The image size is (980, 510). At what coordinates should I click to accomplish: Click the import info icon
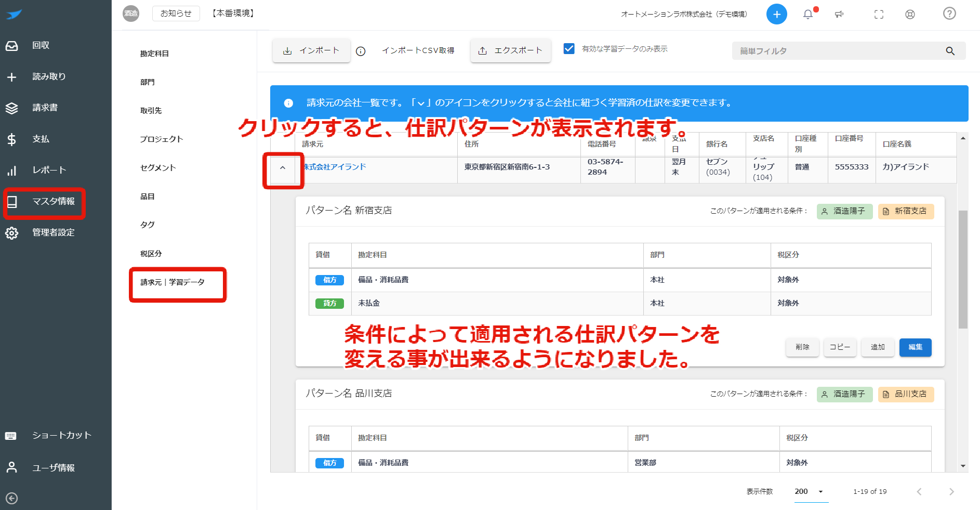361,51
